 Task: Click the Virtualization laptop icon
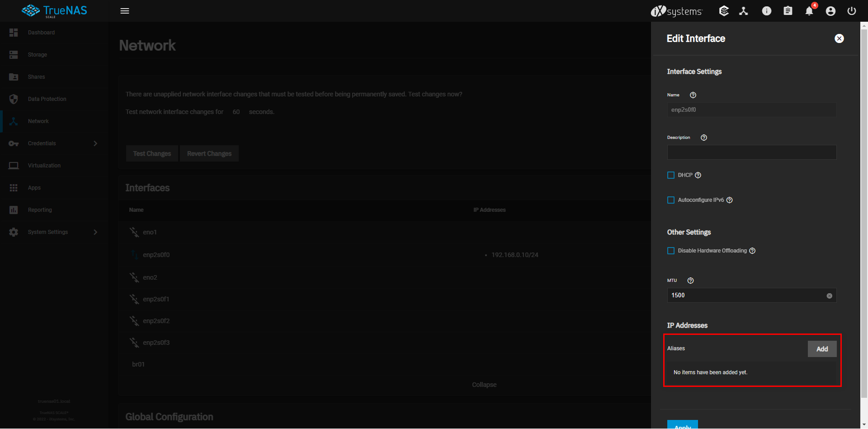(x=14, y=166)
